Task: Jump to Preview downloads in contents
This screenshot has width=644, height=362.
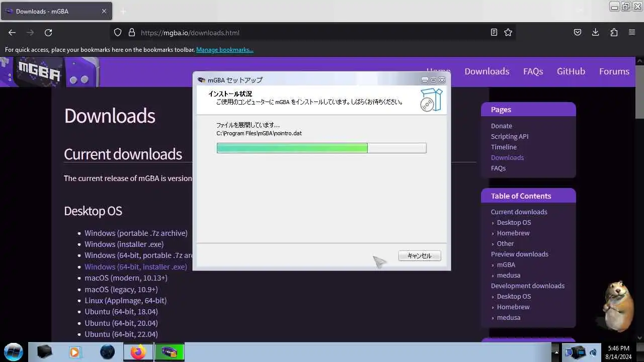Action: 520,254
